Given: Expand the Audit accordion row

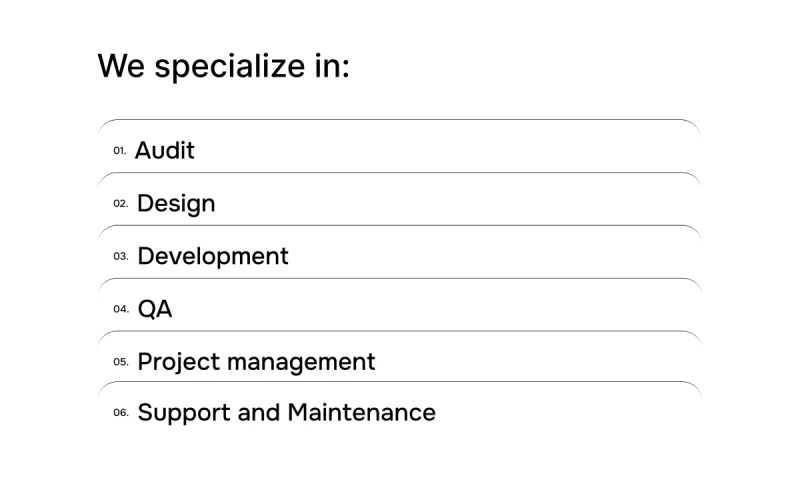Looking at the screenshot, I should pos(400,150).
